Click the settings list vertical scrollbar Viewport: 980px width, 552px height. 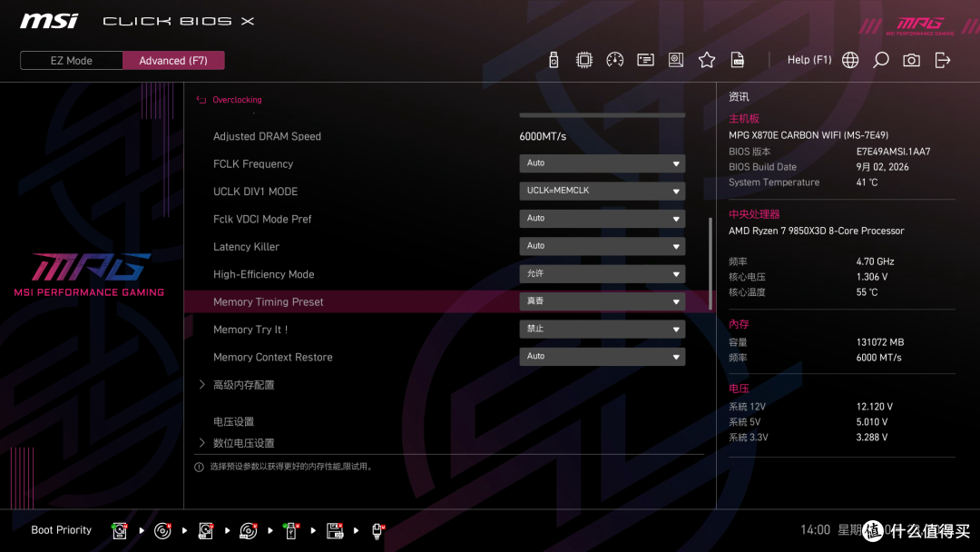pyautogui.click(x=710, y=263)
